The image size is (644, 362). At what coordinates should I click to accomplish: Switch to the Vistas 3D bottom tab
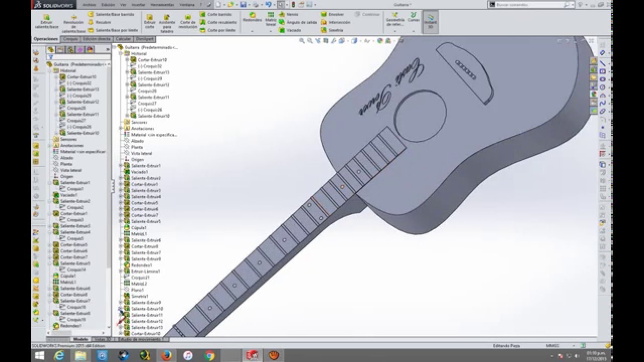tap(103, 339)
